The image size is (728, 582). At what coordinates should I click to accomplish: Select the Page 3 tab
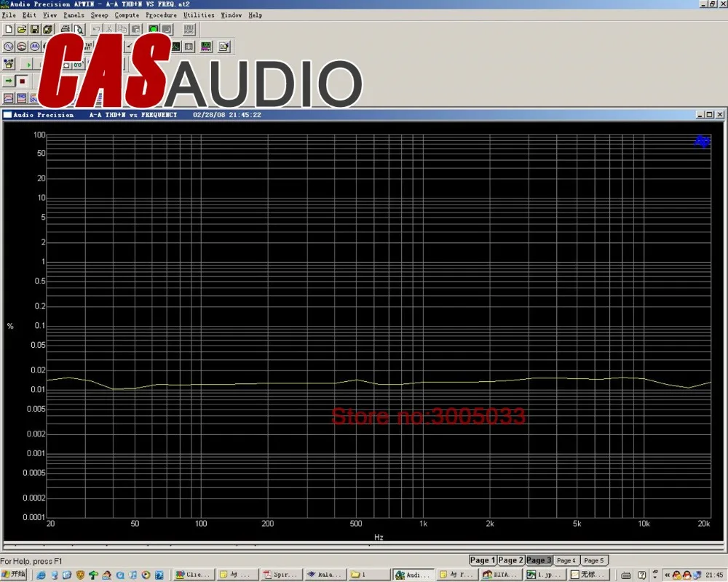[539, 560]
